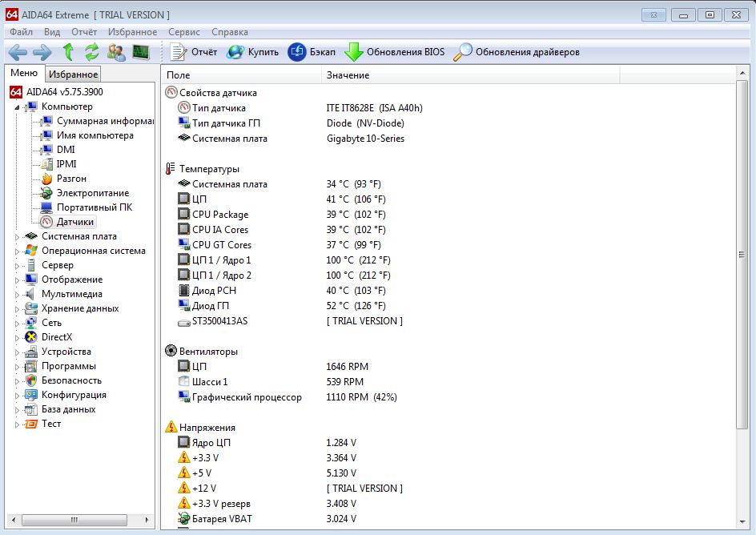The width and height of the screenshot is (756, 535).
Task: Click the Датчики gauge icon
Action: 46,222
